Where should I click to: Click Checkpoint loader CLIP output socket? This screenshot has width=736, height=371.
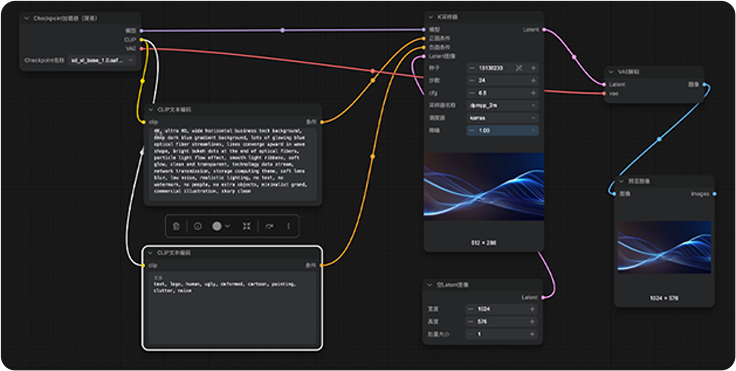pyautogui.click(x=141, y=39)
